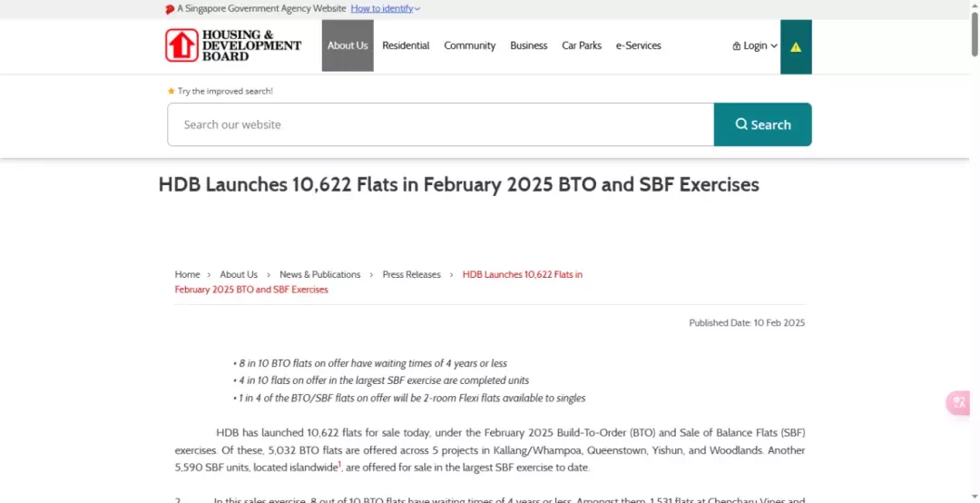The height and width of the screenshot is (503, 980).
Task: Go to Home breadcrumb link
Action: pyautogui.click(x=188, y=274)
